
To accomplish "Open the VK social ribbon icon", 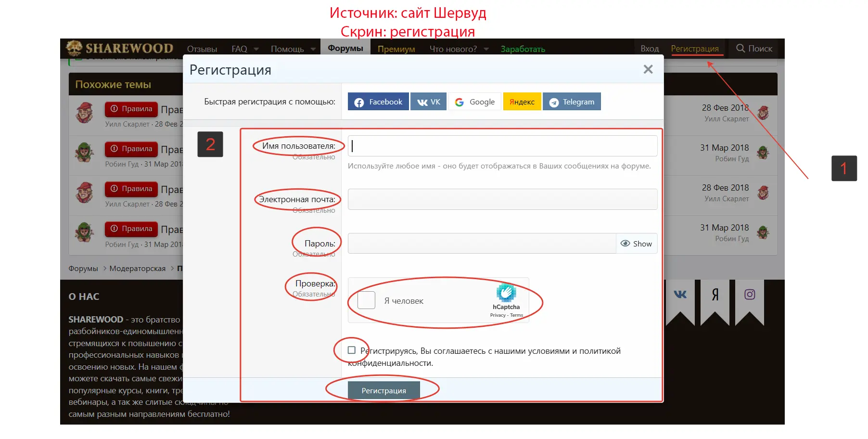I will pyautogui.click(x=680, y=294).
